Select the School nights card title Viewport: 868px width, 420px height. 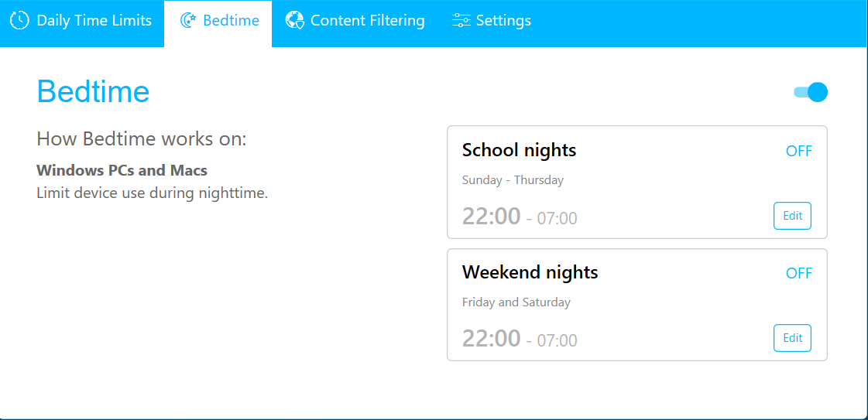pos(519,150)
